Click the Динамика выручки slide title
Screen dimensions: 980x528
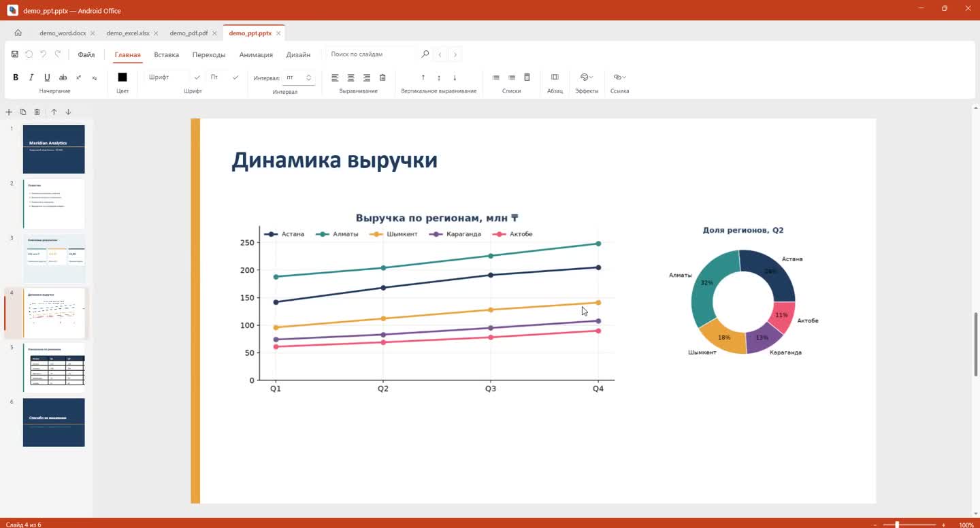point(334,161)
